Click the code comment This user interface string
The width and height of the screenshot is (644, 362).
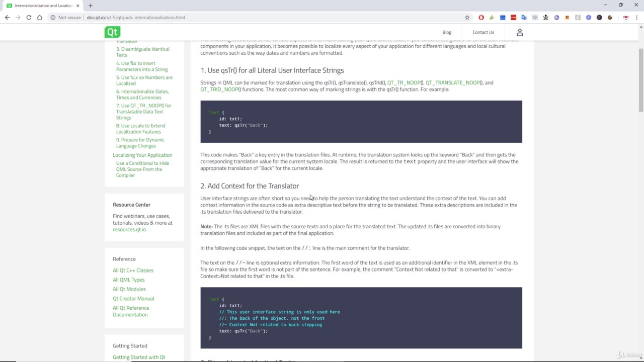tap(279, 312)
